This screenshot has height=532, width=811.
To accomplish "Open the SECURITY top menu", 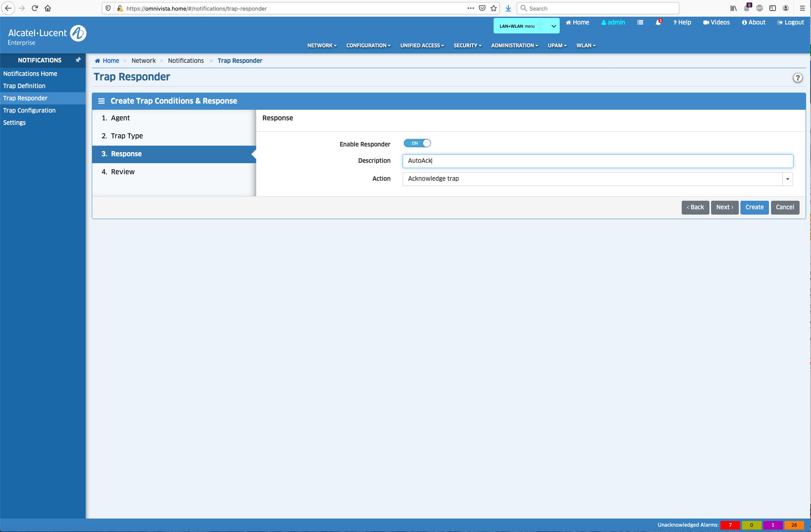I will click(468, 46).
